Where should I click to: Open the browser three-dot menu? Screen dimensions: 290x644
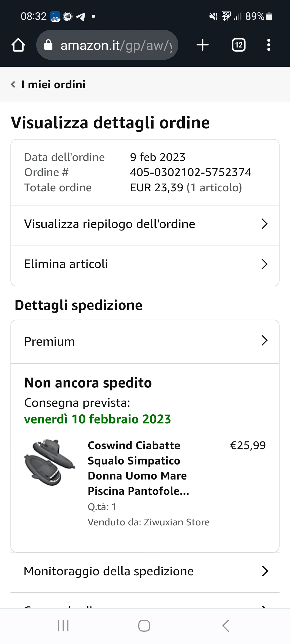tap(269, 45)
